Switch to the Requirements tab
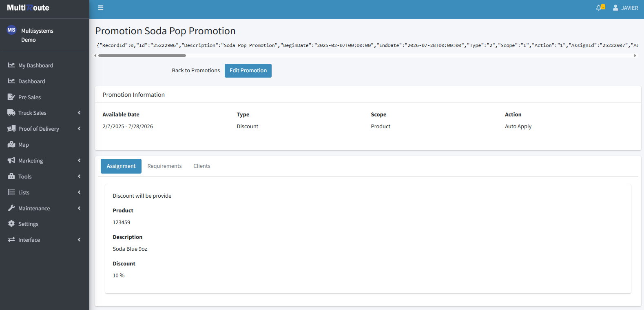This screenshot has width=644, height=310. point(164,166)
